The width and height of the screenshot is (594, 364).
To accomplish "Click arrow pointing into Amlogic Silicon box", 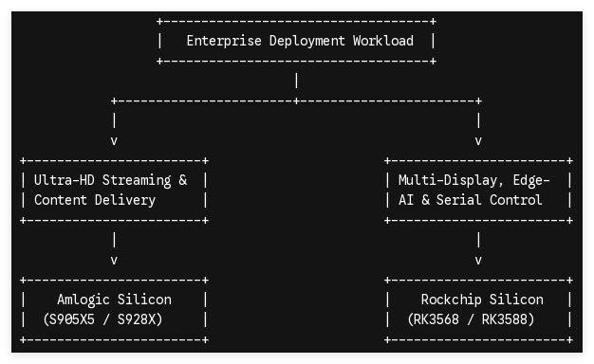I will point(114,261).
